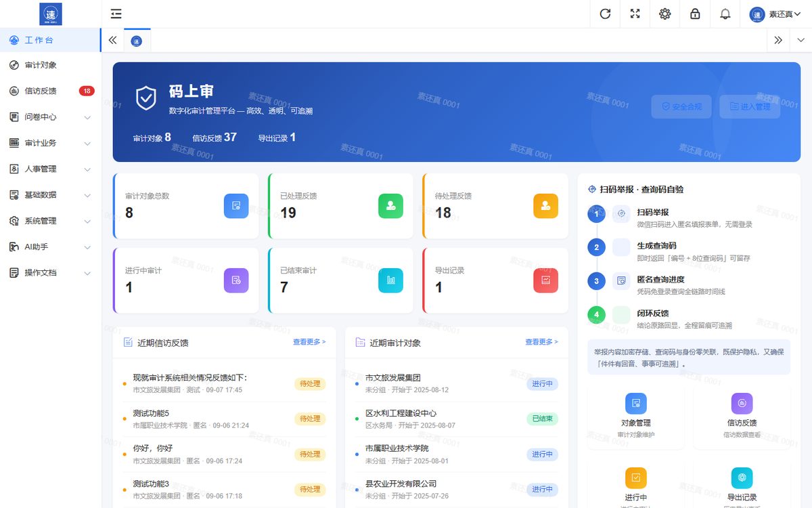Click the tabs scroll-left double chevron

pos(112,40)
